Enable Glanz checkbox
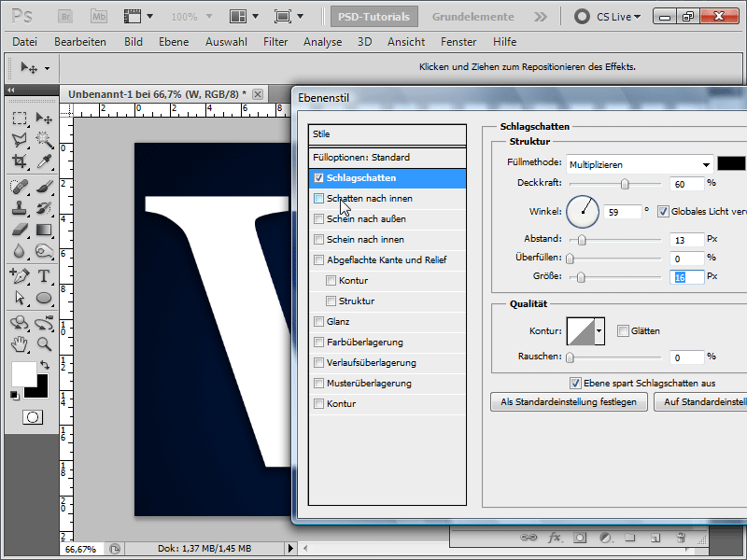The height and width of the screenshot is (560, 747). pos(318,321)
